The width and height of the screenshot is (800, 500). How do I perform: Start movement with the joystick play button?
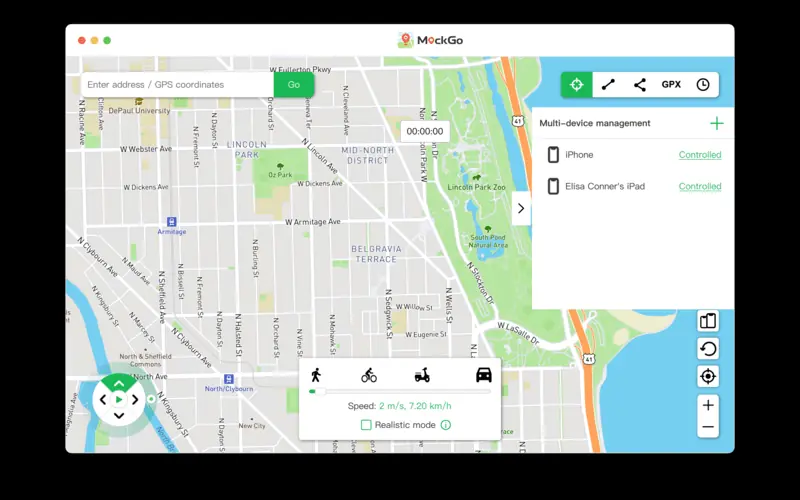coord(119,399)
